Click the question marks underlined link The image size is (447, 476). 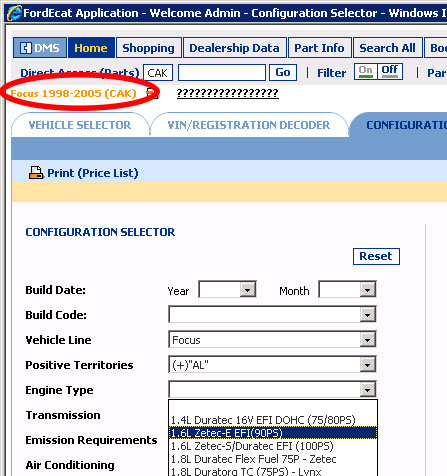tap(227, 93)
